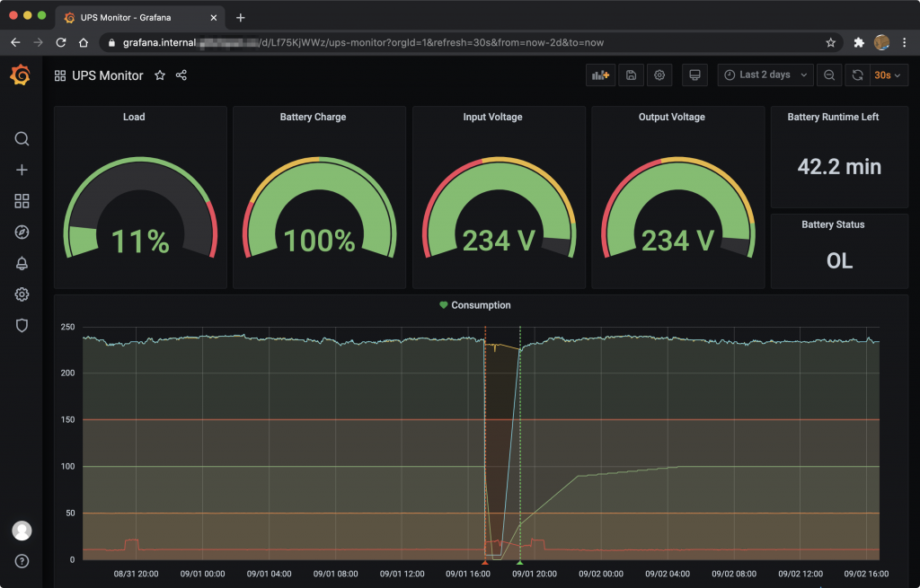This screenshot has height=588, width=920.
Task: Click the Consumption panel title
Action: (x=481, y=305)
